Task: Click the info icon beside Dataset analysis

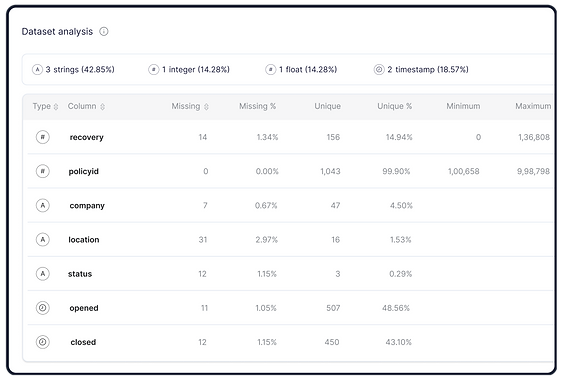Action: (104, 32)
